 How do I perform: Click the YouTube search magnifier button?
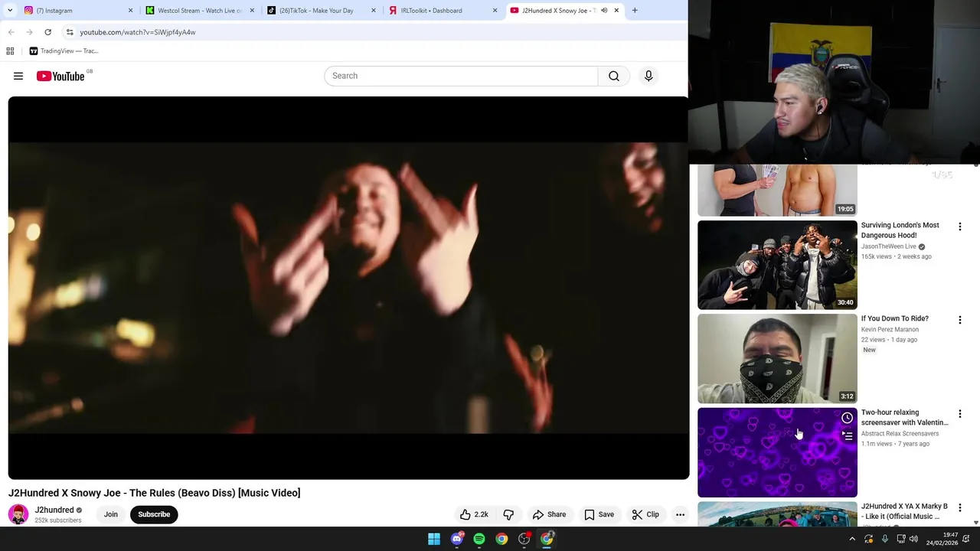pyautogui.click(x=614, y=76)
